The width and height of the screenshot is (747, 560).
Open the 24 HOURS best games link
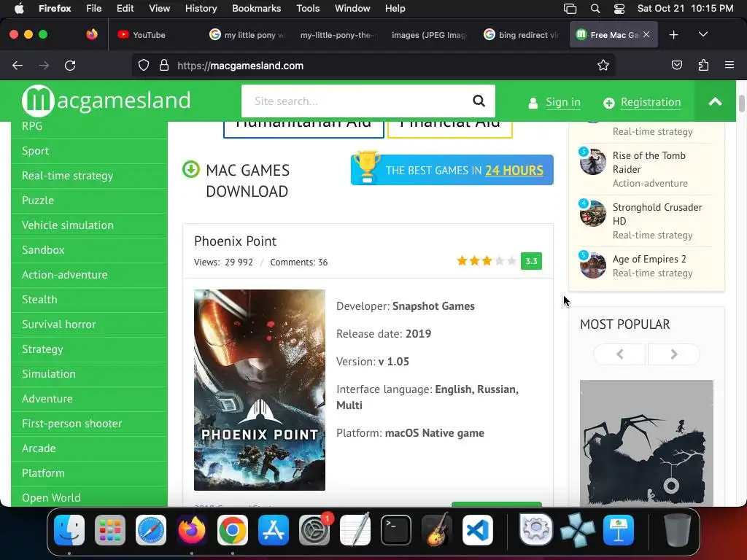tap(514, 170)
